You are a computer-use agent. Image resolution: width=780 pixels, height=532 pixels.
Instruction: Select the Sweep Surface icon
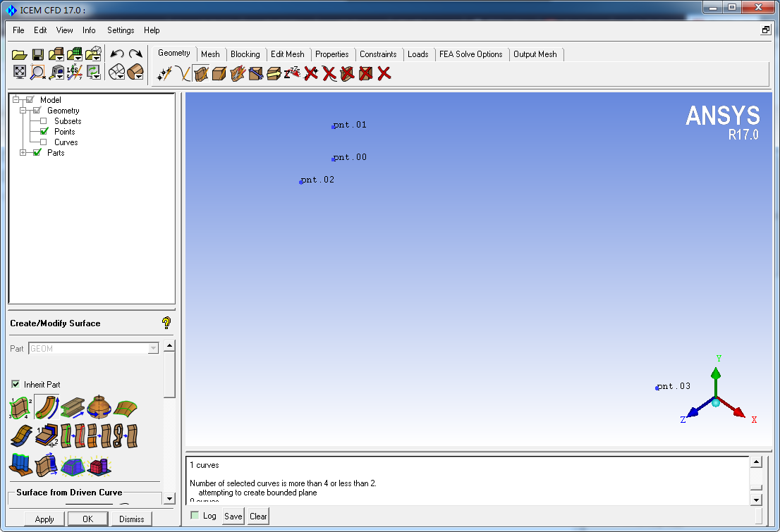pyautogui.click(x=73, y=408)
